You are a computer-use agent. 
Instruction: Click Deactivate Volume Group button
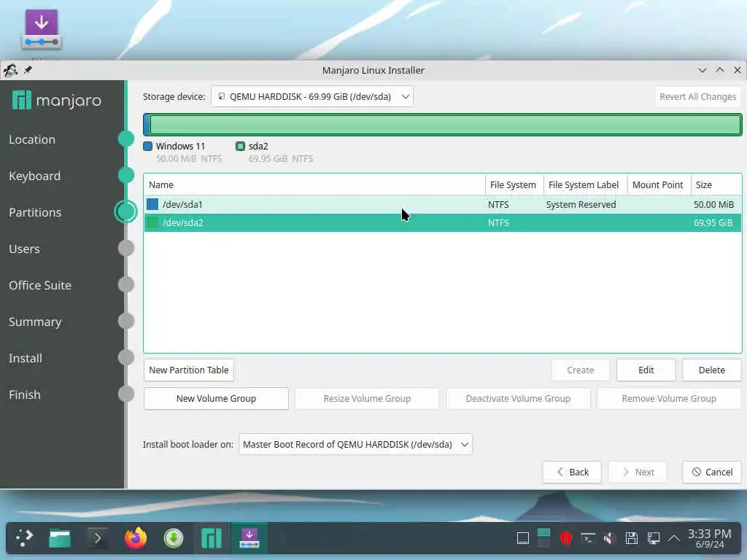click(518, 399)
